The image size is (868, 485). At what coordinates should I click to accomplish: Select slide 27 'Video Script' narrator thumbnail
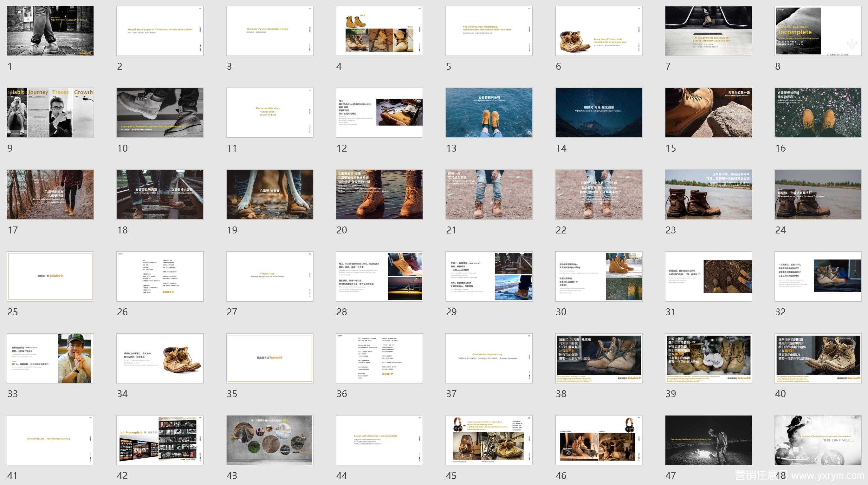(269, 276)
